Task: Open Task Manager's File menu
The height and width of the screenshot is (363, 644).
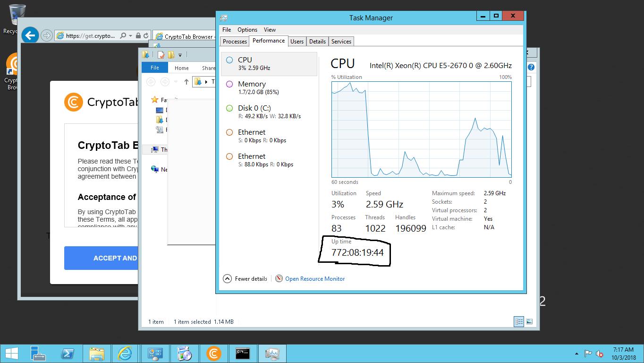Action: pyautogui.click(x=227, y=30)
